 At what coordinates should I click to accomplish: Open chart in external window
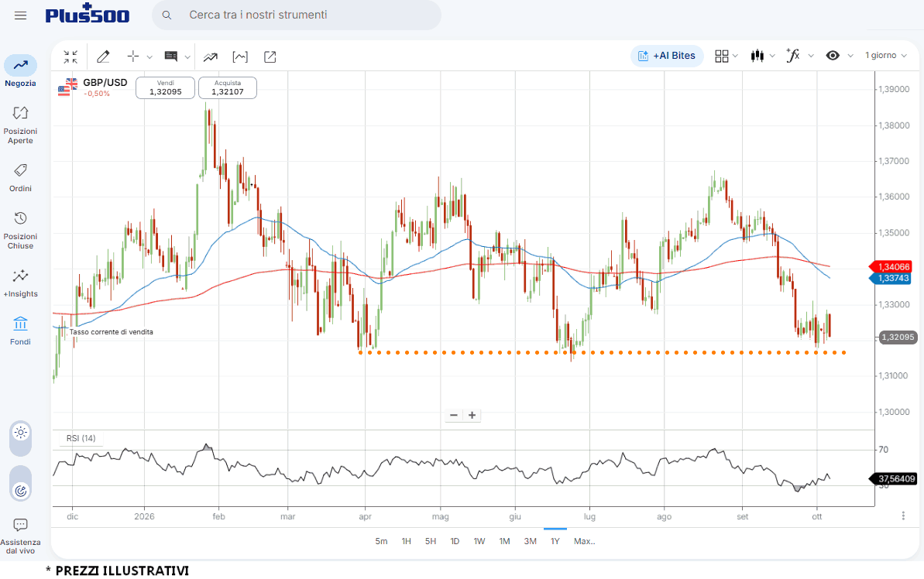tap(270, 57)
